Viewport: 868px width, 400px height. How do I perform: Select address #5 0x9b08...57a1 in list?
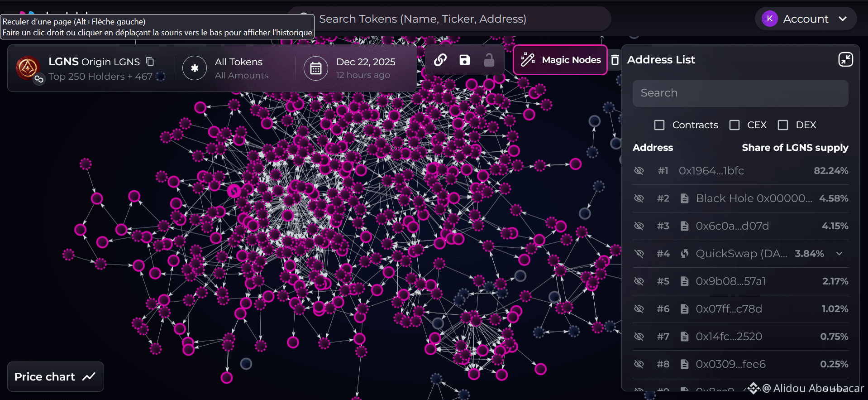(x=730, y=281)
